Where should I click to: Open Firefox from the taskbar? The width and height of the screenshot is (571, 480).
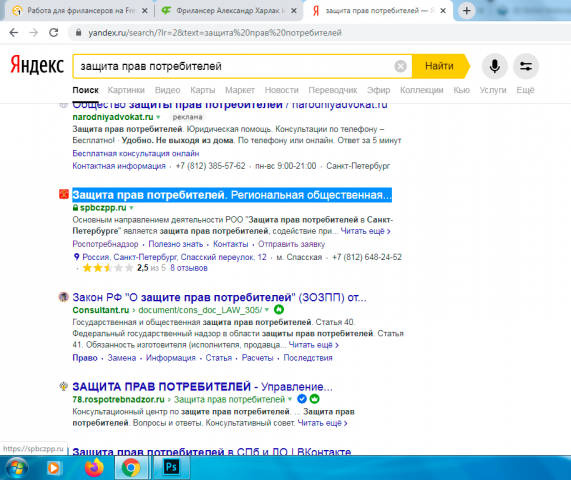tap(94, 468)
